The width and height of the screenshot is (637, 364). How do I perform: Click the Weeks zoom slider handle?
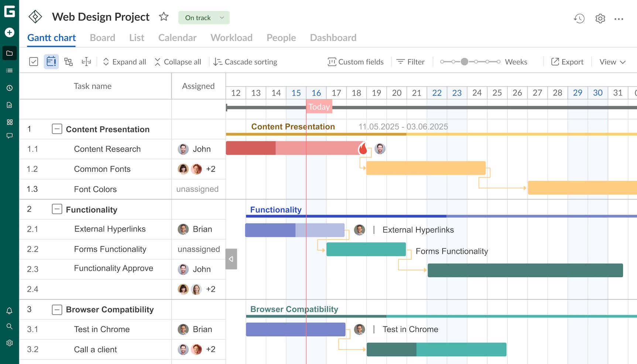[465, 62]
